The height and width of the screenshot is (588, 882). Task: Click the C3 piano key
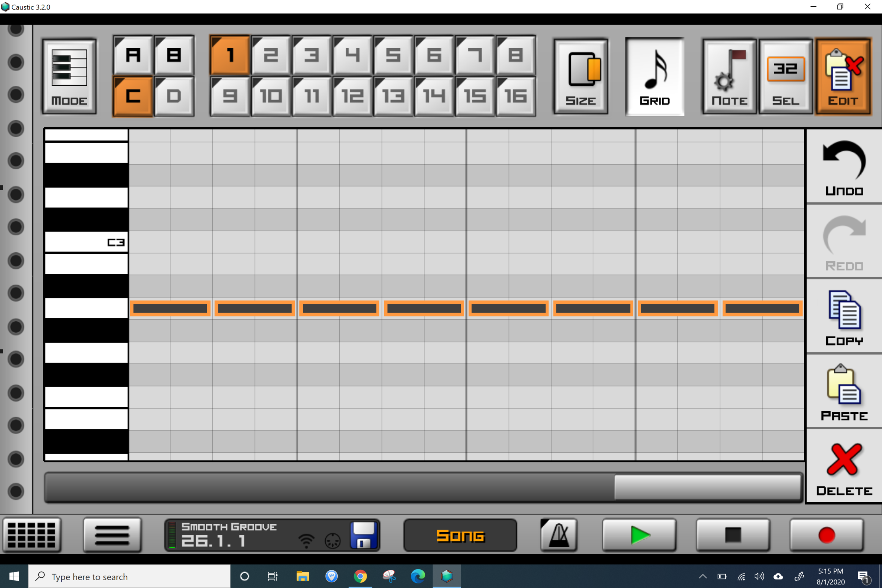[x=86, y=242]
